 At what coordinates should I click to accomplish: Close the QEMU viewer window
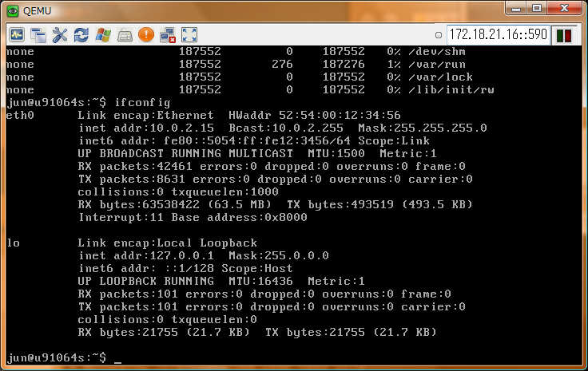[x=564, y=9]
